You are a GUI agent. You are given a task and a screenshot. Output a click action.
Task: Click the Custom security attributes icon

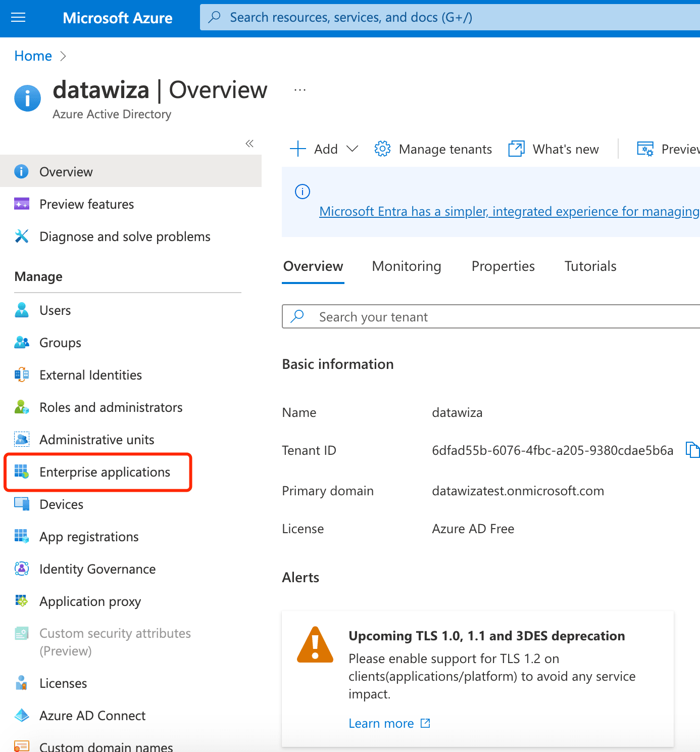point(22,633)
